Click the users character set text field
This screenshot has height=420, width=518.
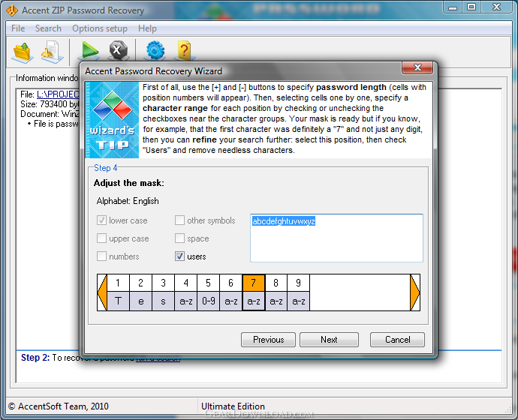pyautogui.click(x=336, y=238)
